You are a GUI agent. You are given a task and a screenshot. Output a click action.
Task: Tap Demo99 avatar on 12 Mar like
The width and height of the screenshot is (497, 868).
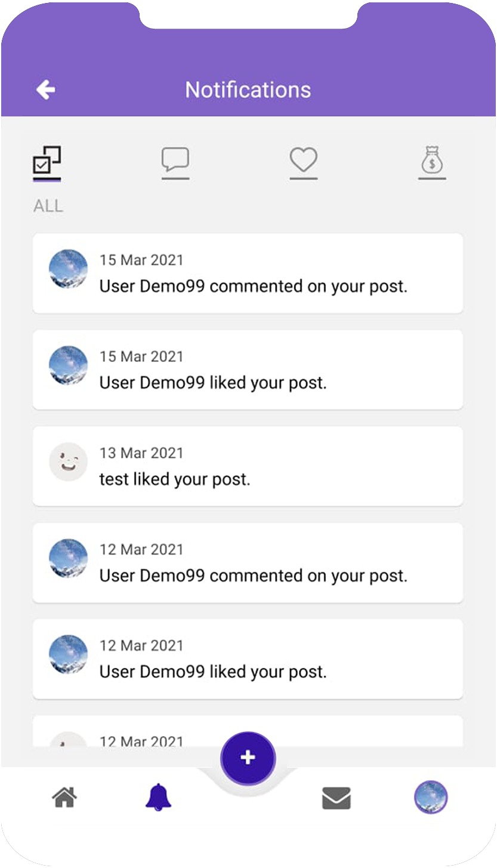point(68,655)
